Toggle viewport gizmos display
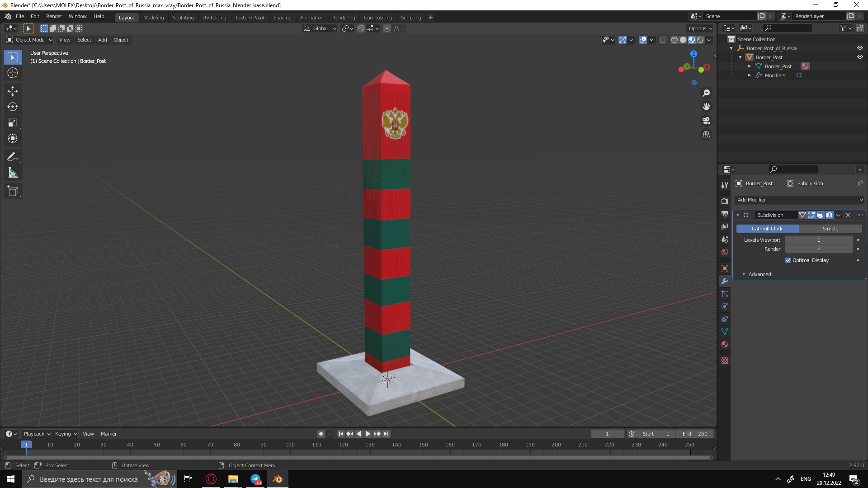Image resolution: width=868 pixels, height=488 pixels. coord(623,40)
